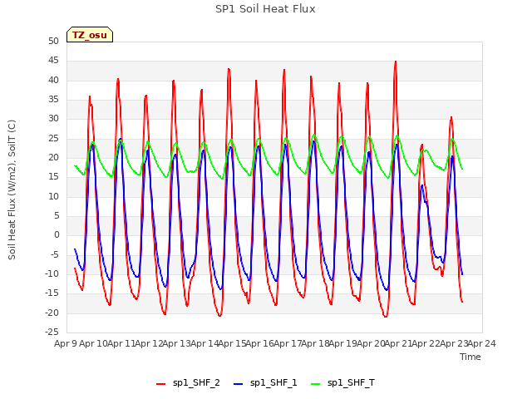The image size is (532, 399).
Task: Click the -25 y-axis tick label
Action: 52,332
